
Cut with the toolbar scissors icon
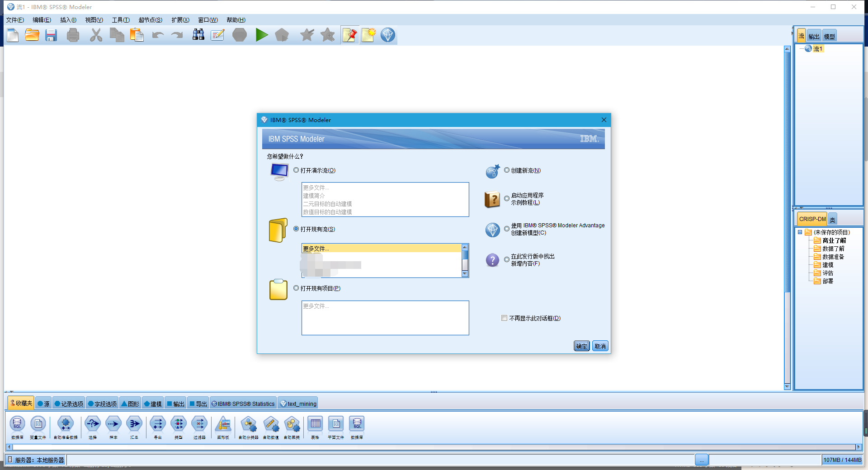click(x=96, y=35)
